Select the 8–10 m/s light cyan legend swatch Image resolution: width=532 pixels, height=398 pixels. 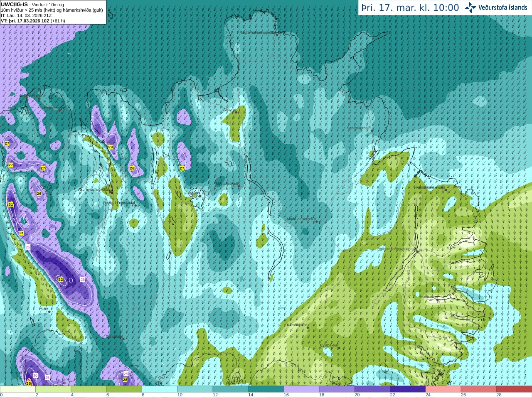pos(160,389)
